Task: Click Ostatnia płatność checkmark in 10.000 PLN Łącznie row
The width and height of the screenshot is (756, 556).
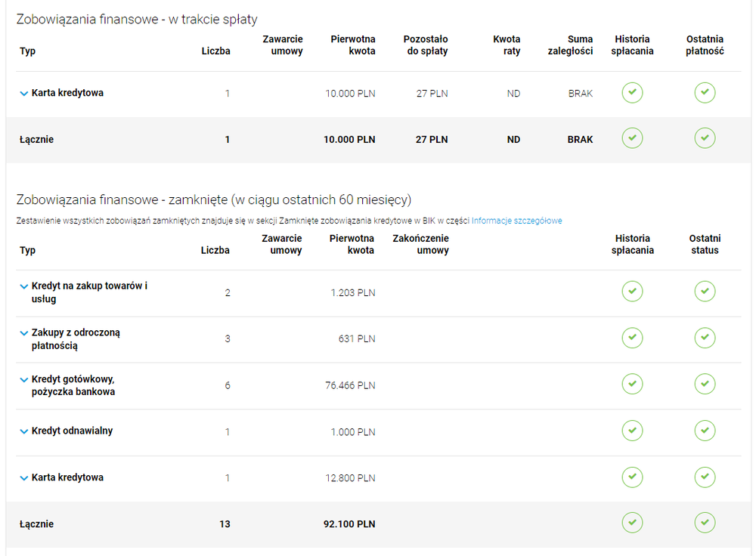Action: [x=705, y=138]
